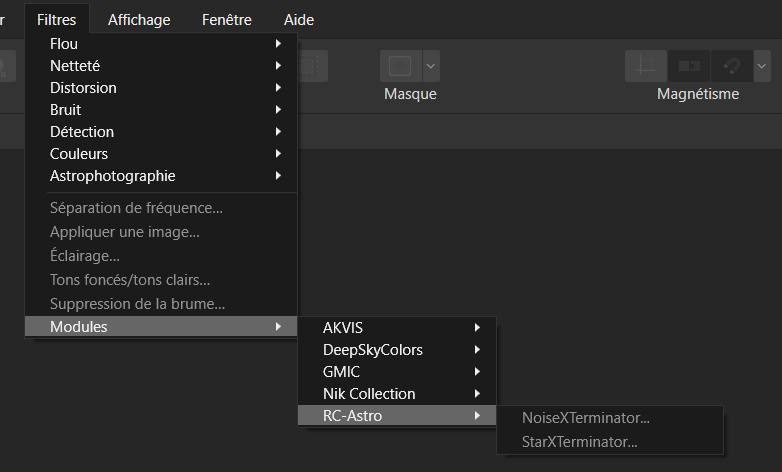Launch StarXTerminator plugin
This screenshot has width=782, height=472.
tap(580, 441)
